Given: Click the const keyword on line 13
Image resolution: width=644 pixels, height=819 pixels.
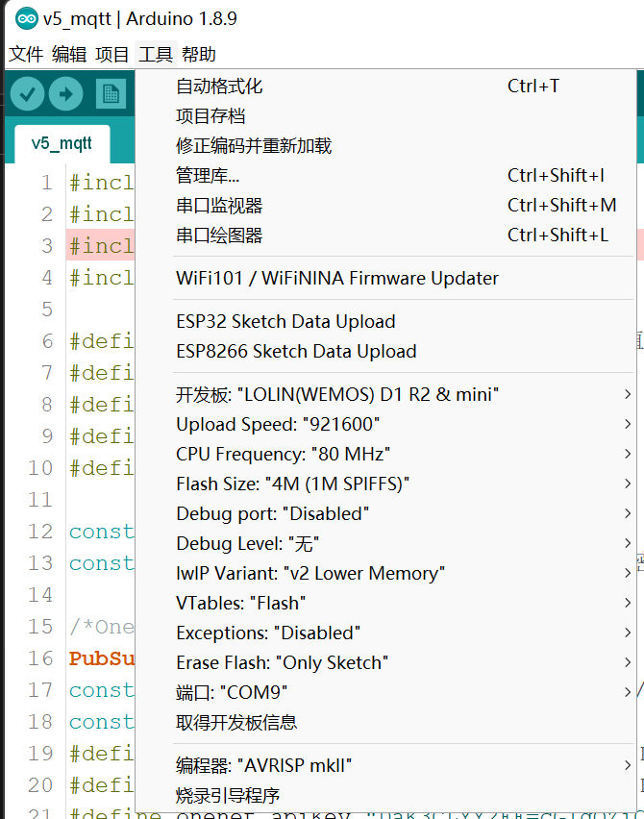Looking at the screenshot, I should (x=101, y=563).
